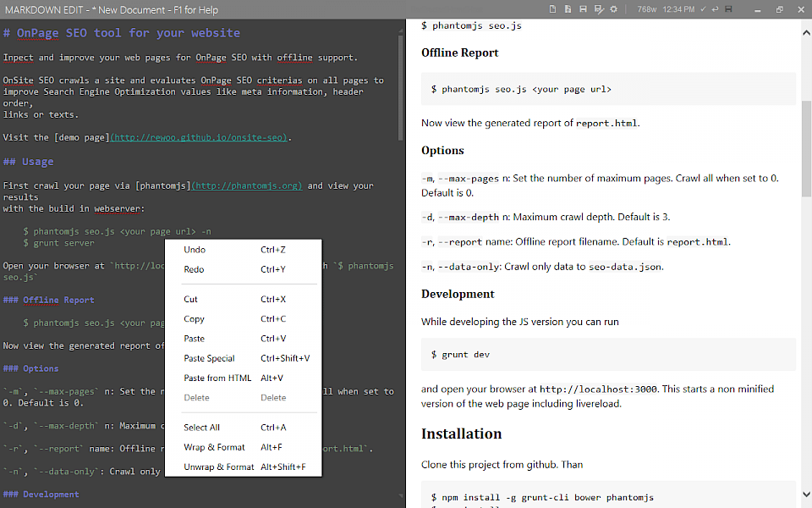Choose Undo from the context menu
Screen dimensions: 812x508
click(x=243, y=249)
